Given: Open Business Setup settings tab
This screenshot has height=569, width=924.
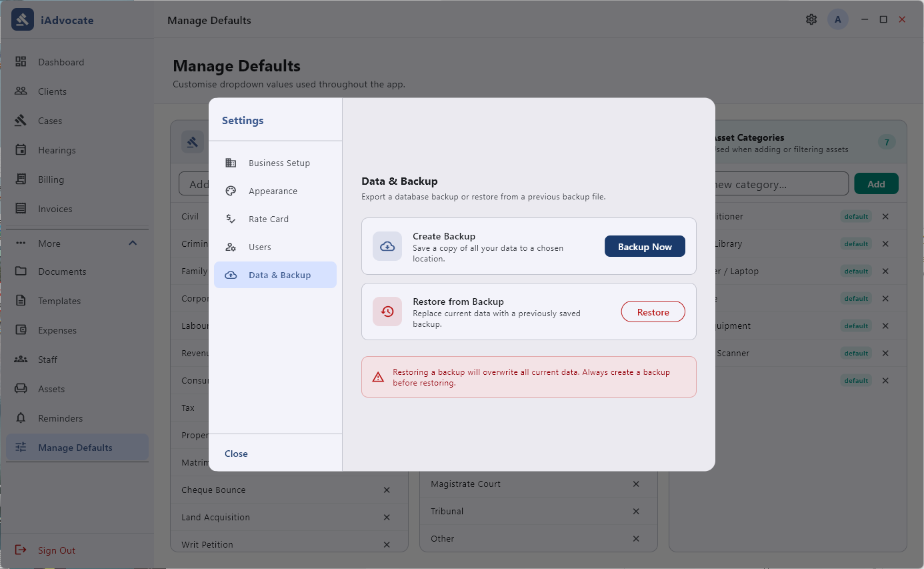Looking at the screenshot, I should 275,163.
